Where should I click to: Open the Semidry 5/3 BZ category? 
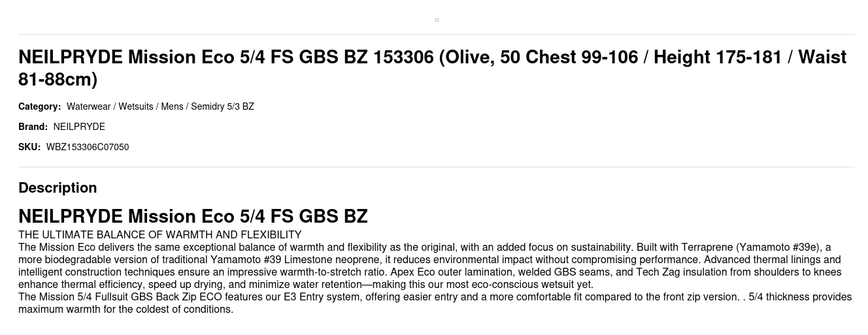click(x=222, y=106)
